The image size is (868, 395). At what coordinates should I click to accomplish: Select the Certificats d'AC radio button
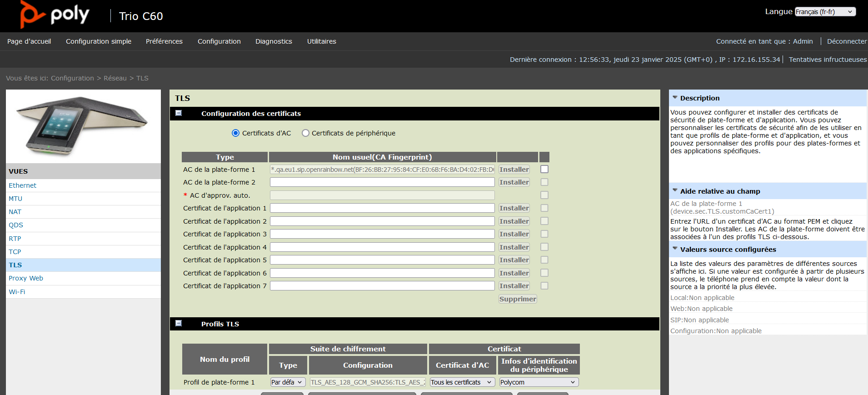click(235, 133)
